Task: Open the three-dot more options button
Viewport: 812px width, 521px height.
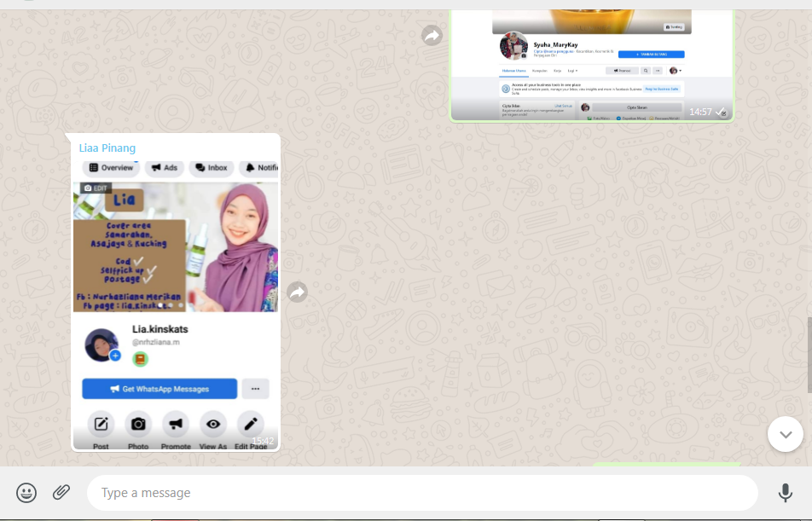Action: pos(255,389)
